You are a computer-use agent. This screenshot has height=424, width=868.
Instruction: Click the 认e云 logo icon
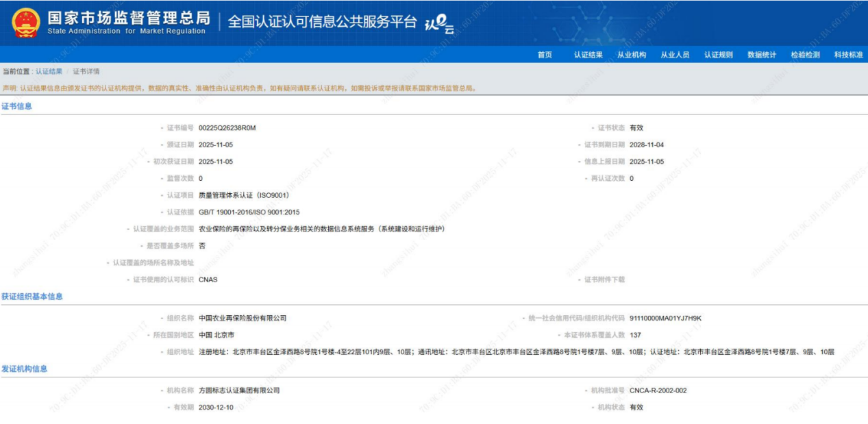pos(440,24)
